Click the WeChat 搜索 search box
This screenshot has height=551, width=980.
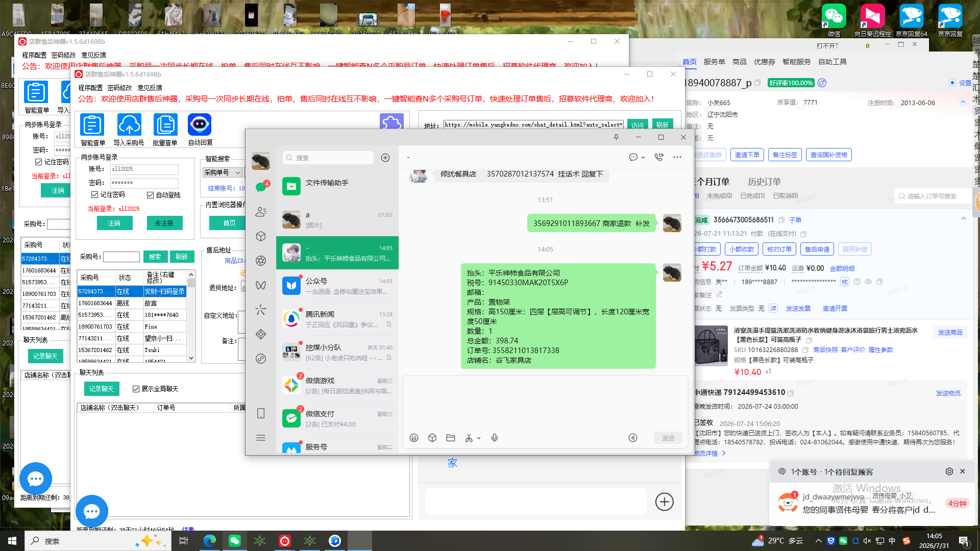pyautogui.click(x=327, y=158)
